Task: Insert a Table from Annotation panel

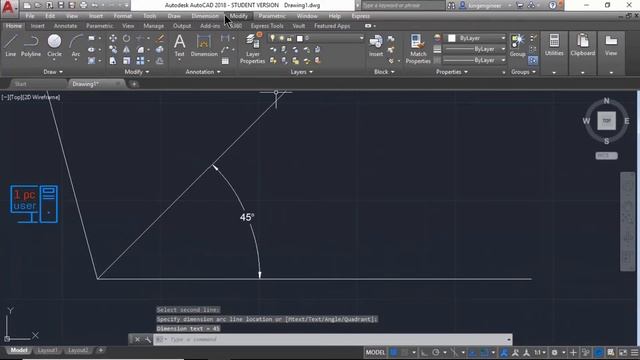Action: tap(225, 61)
